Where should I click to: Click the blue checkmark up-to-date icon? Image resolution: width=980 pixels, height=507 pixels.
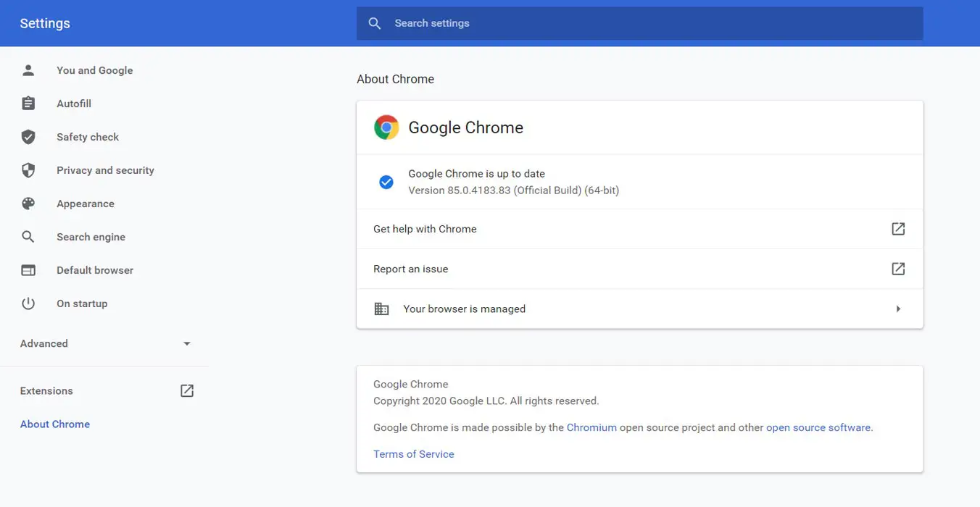(x=386, y=182)
